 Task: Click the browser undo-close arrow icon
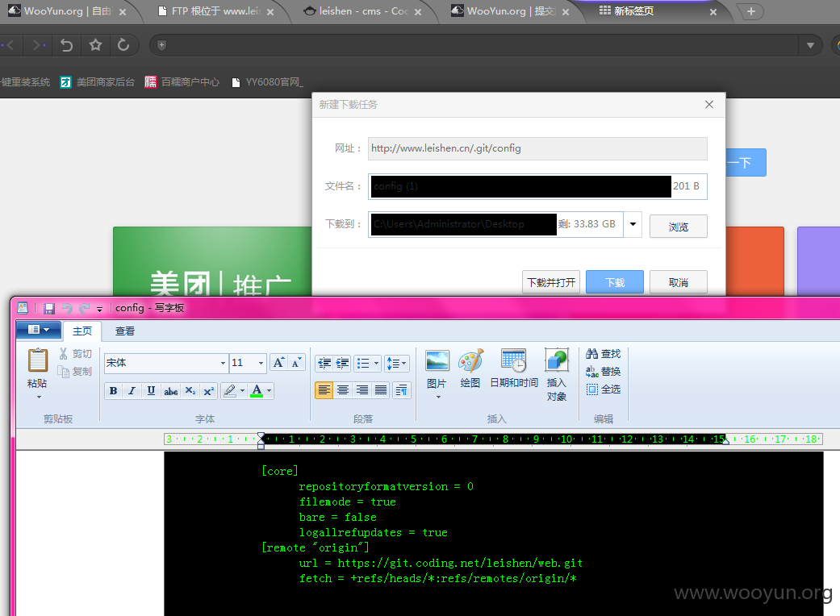66,45
